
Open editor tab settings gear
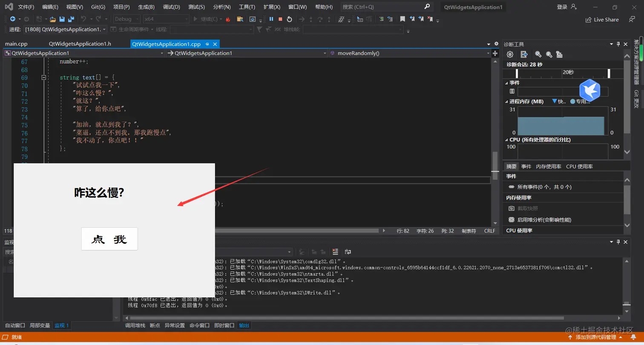(x=496, y=44)
